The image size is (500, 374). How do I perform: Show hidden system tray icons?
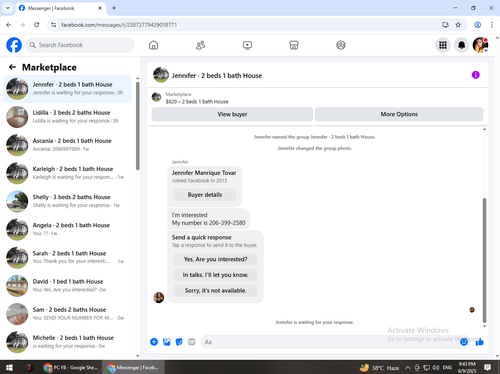click(407, 368)
